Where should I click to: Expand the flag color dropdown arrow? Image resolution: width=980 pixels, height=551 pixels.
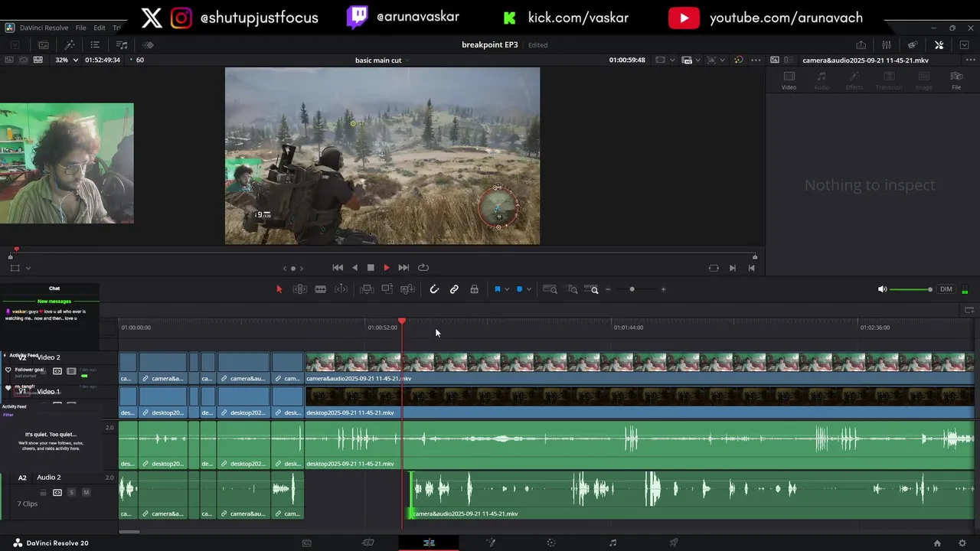tap(507, 289)
